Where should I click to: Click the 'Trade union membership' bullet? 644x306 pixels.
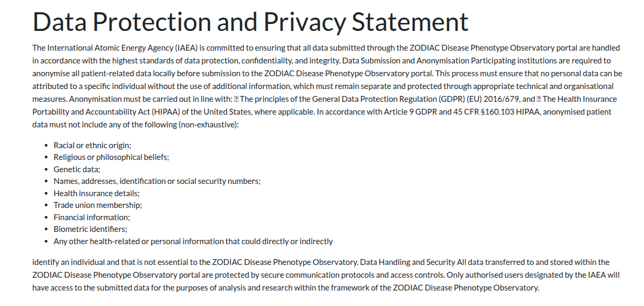click(98, 205)
